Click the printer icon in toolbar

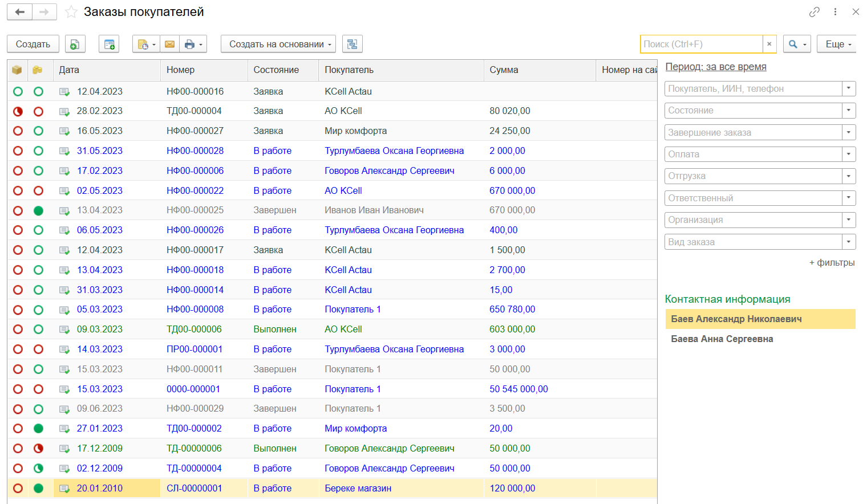190,44
